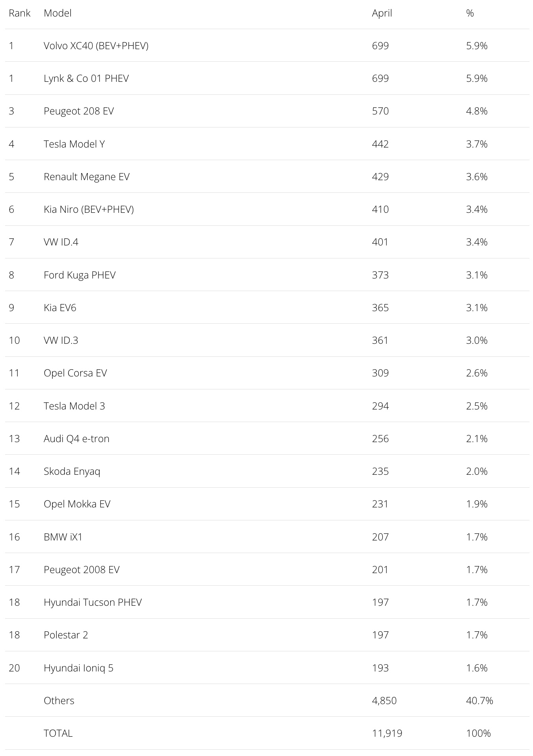This screenshot has width=533, height=756.
Task: Click the Audi Q4 e-tron model name
Action: tap(76, 439)
